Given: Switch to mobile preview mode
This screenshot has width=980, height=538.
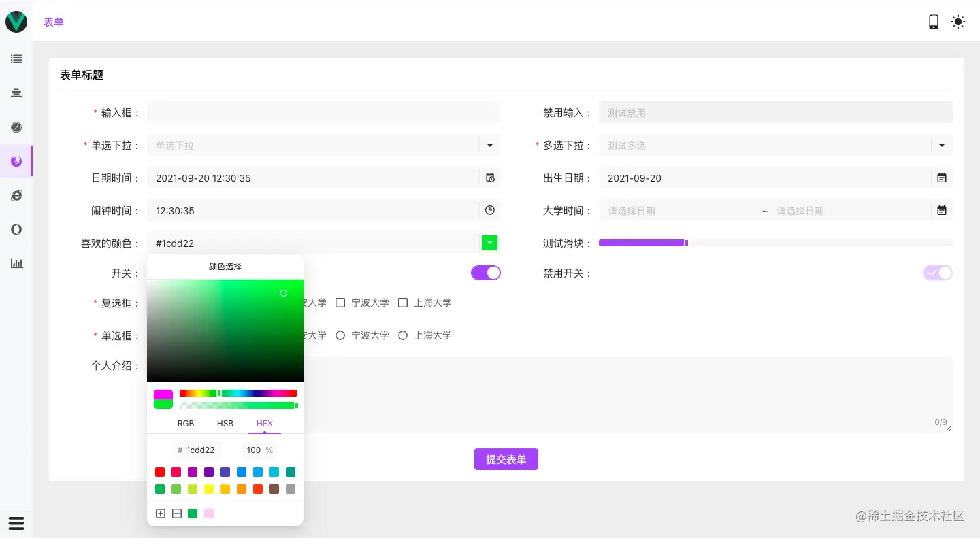Looking at the screenshot, I should [934, 21].
